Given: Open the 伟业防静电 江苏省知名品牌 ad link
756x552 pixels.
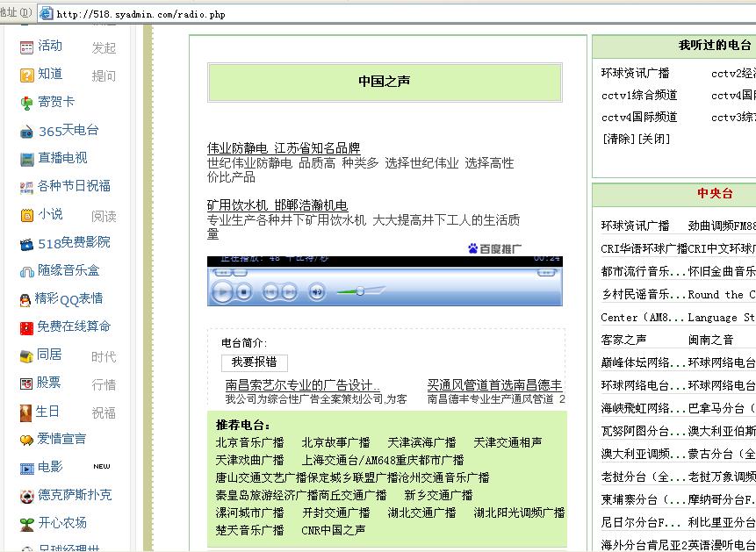Looking at the screenshot, I should (x=284, y=147).
